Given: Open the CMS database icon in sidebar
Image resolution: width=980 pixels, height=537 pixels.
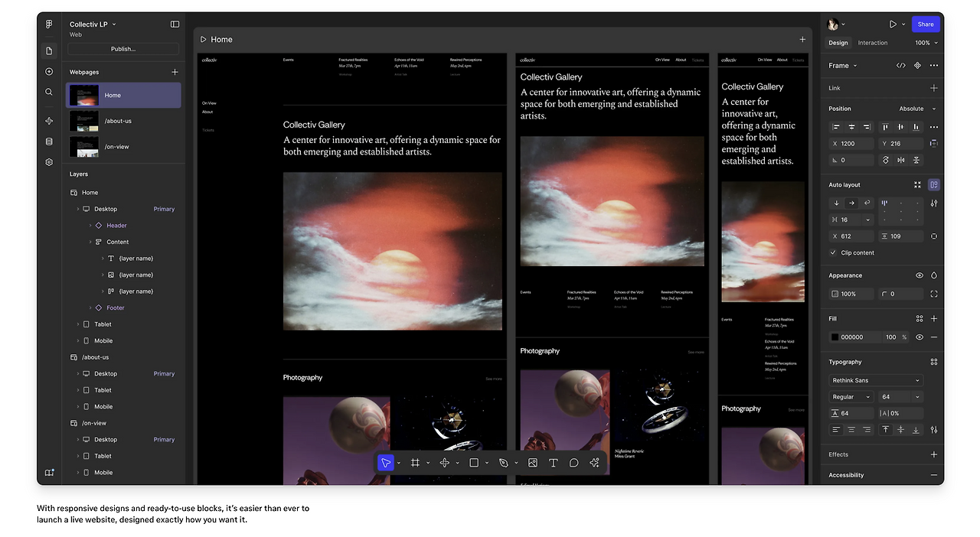Looking at the screenshot, I should tap(49, 142).
